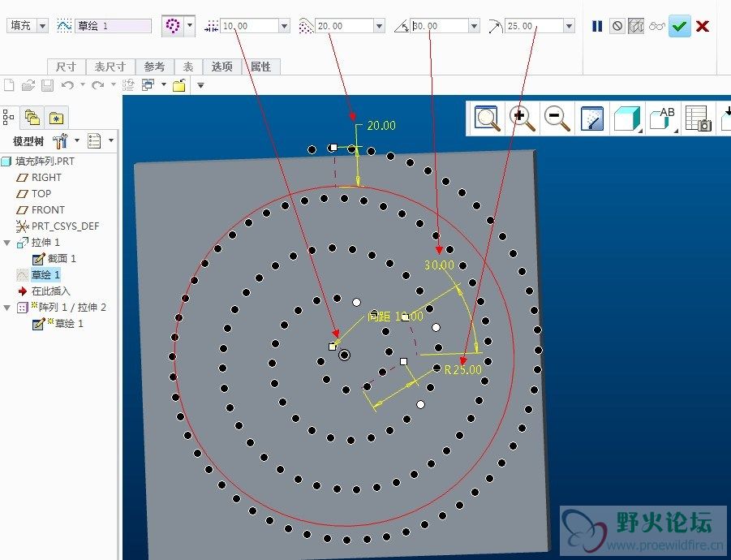Click the repaint screen icon
This screenshot has width=731, height=560.
592,118
